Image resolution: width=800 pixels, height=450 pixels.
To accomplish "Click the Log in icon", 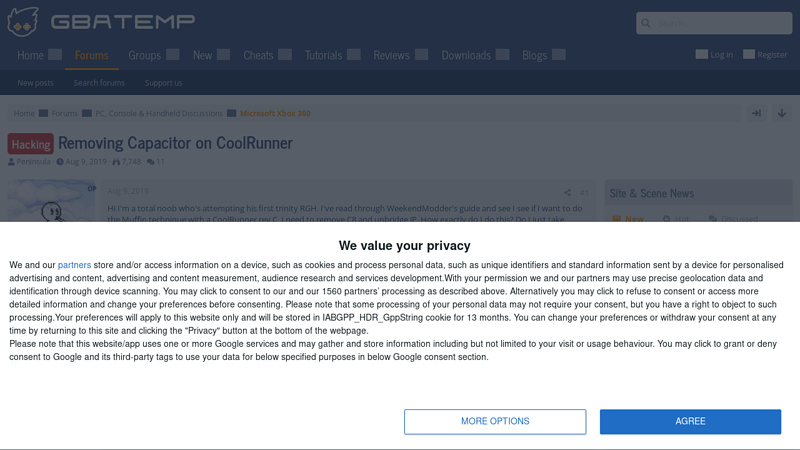I will pyautogui.click(x=702, y=54).
